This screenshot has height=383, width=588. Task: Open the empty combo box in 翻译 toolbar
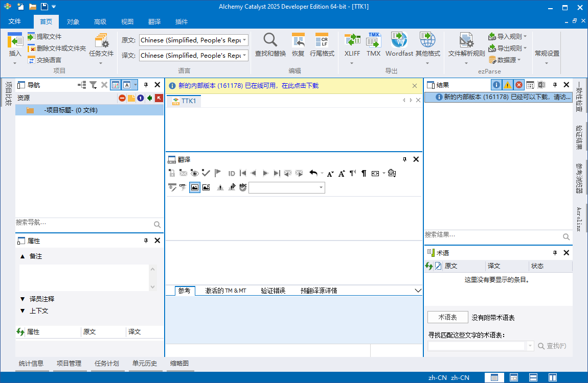pos(286,187)
